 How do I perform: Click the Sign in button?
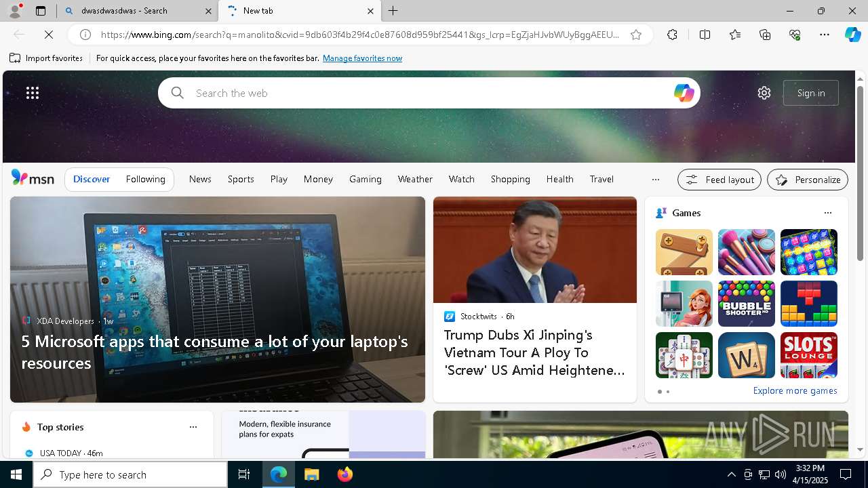point(811,93)
